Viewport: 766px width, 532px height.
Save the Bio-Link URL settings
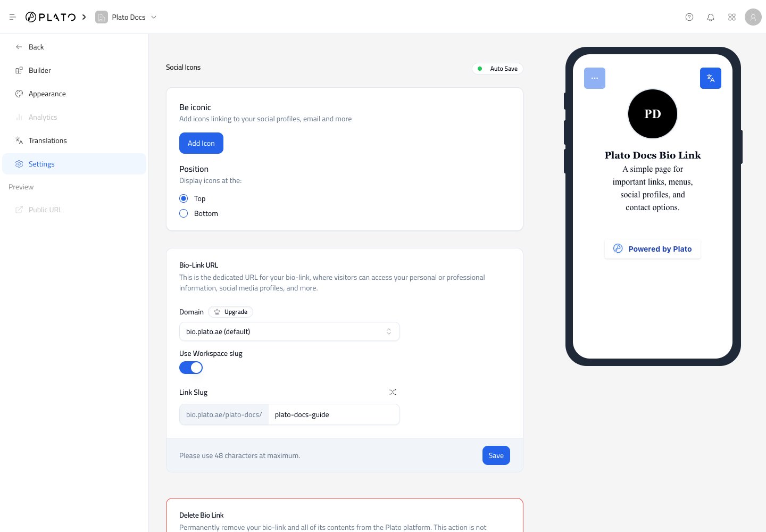496,455
